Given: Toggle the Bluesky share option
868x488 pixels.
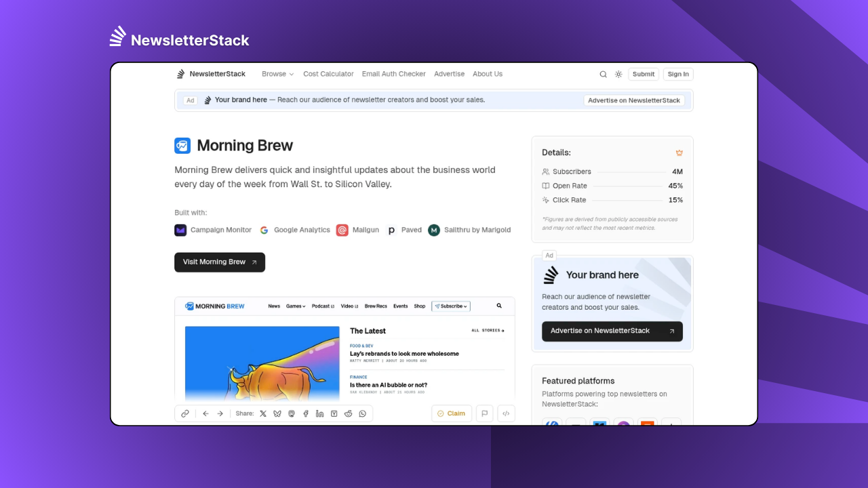Looking at the screenshot, I should [277, 413].
